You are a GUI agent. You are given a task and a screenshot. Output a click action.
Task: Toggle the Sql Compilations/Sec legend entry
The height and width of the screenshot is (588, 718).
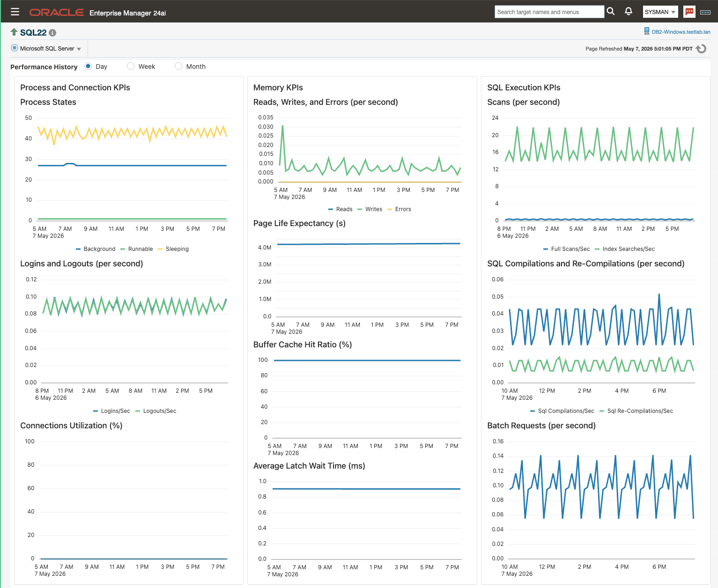click(562, 411)
